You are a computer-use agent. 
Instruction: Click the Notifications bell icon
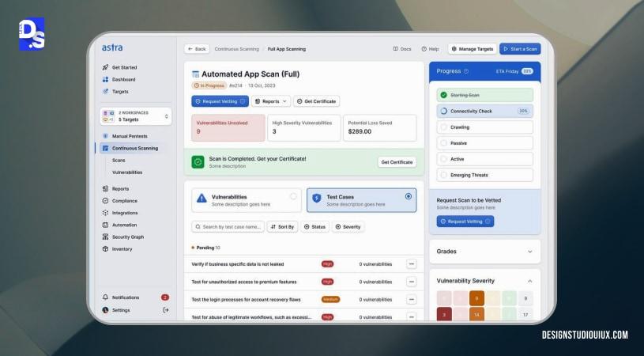pos(105,297)
